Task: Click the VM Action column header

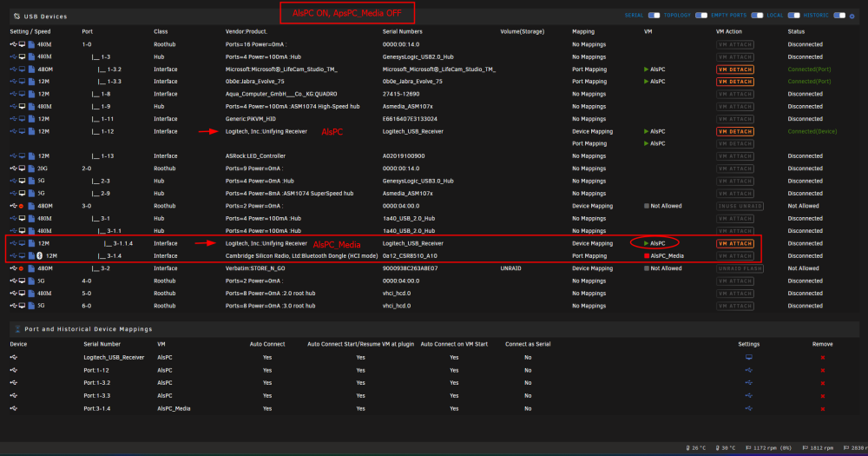Action: tap(729, 31)
